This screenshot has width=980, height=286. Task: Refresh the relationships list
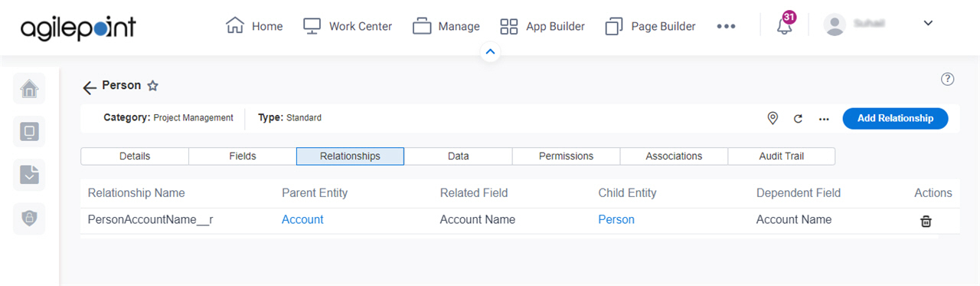click(x=798, y=119)
